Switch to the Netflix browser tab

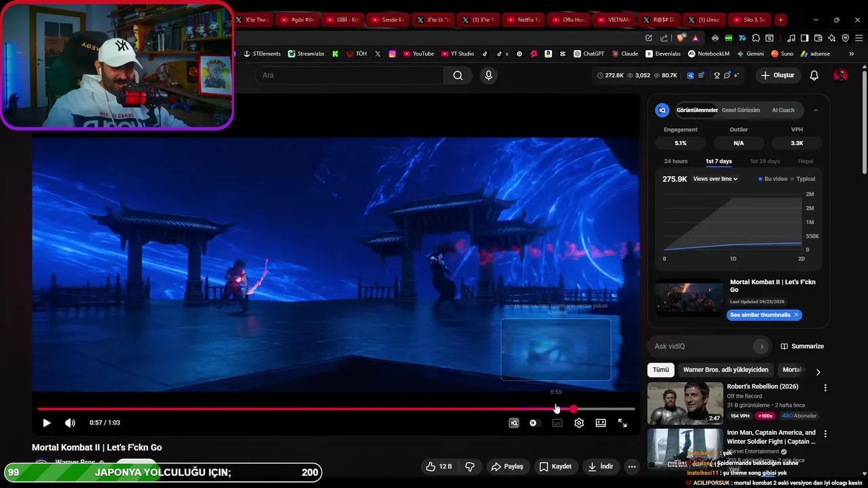[524, 20]
